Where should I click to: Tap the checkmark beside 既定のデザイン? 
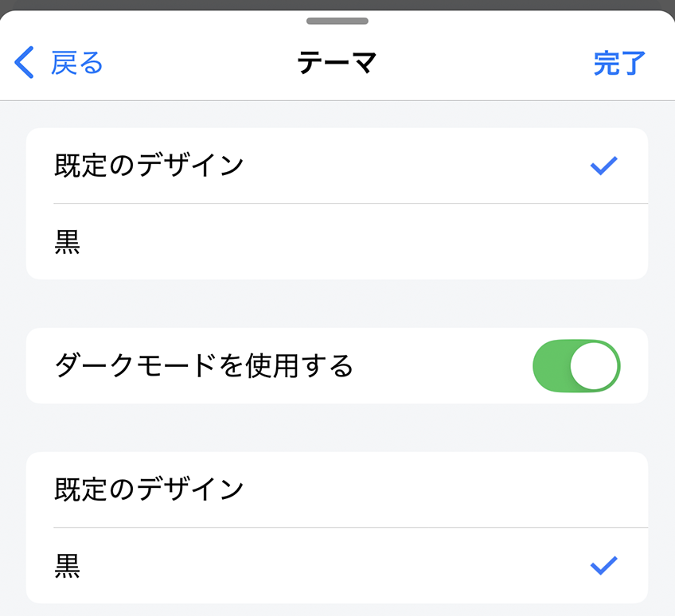(x=605, y=165)
